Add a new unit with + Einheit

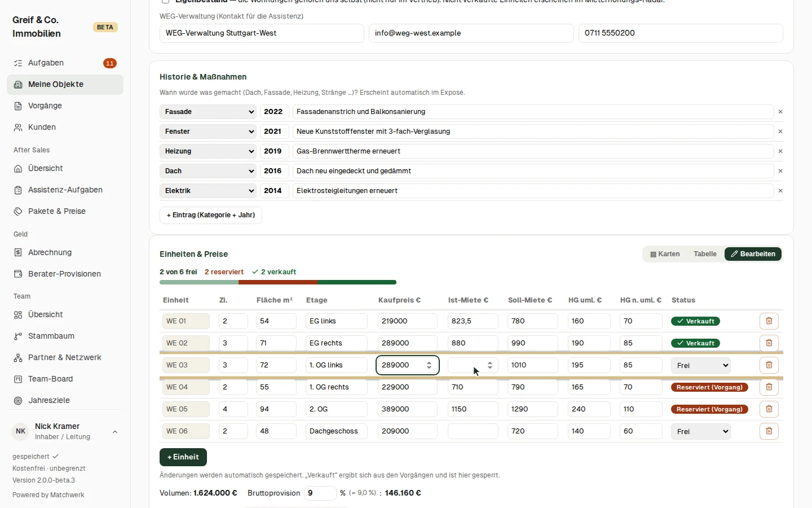(x=183, y=457)
